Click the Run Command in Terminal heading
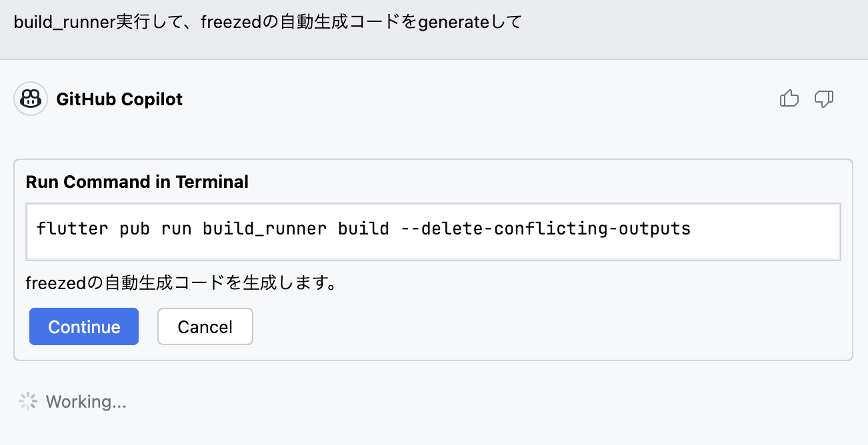The height and width of the screenshot is (445, 868). pyautogui.click(x=137, y=182)
